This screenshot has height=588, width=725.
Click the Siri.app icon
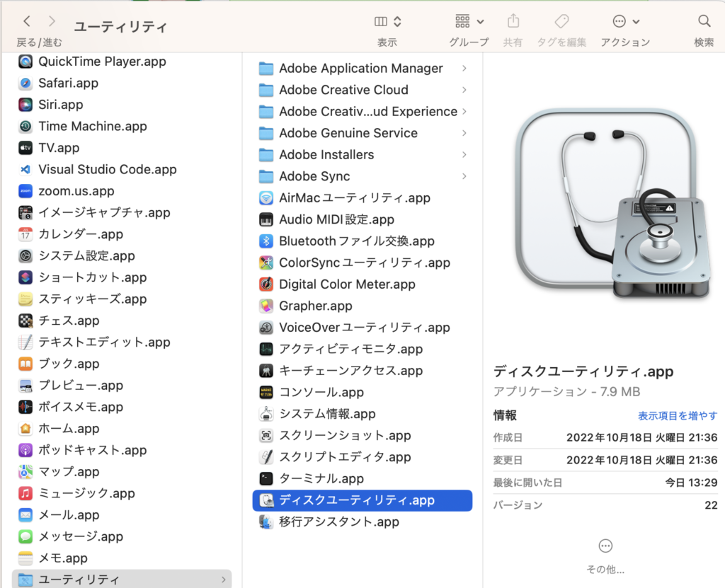point(25,105)
